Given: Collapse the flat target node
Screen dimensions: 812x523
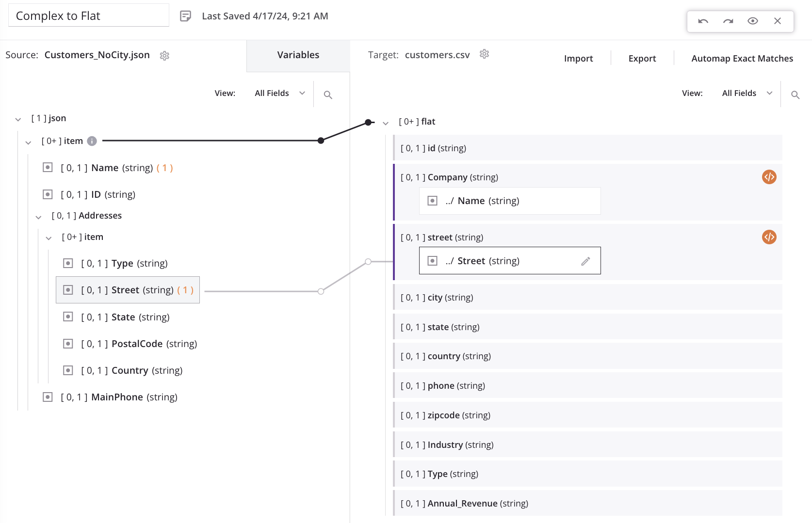Looking at the screenshot, I should 386,123.
